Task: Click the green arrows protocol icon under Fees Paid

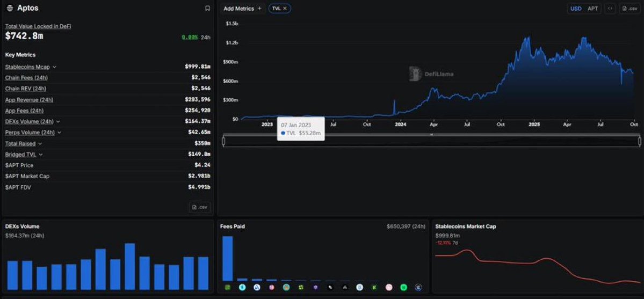Action: pos(301,288)
